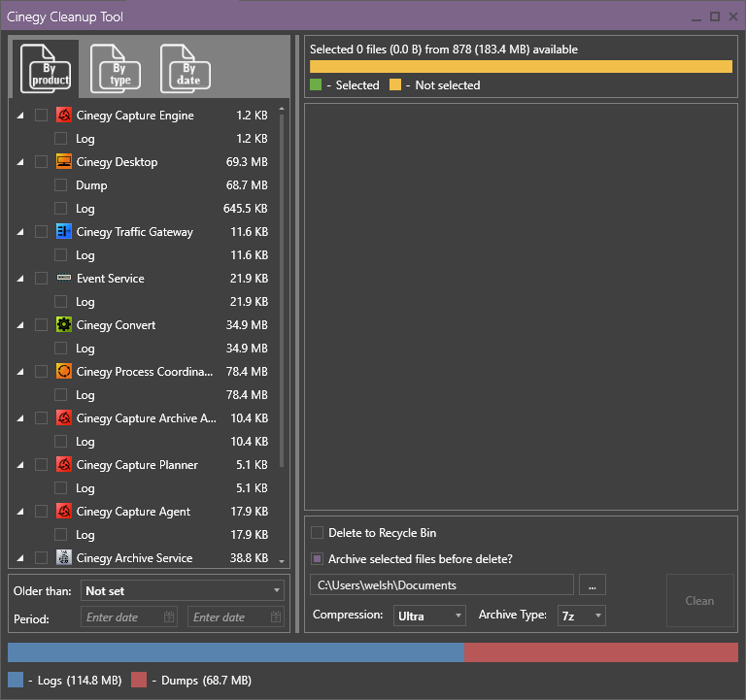Click the yellow Not selected legend swatch
Screen dimensions: 746x700
point(395,84)
